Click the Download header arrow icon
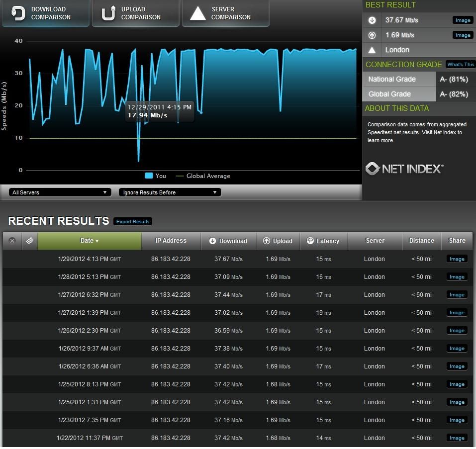Image resolution: width=476 pixels, height=449 pixels. [212, 241]
